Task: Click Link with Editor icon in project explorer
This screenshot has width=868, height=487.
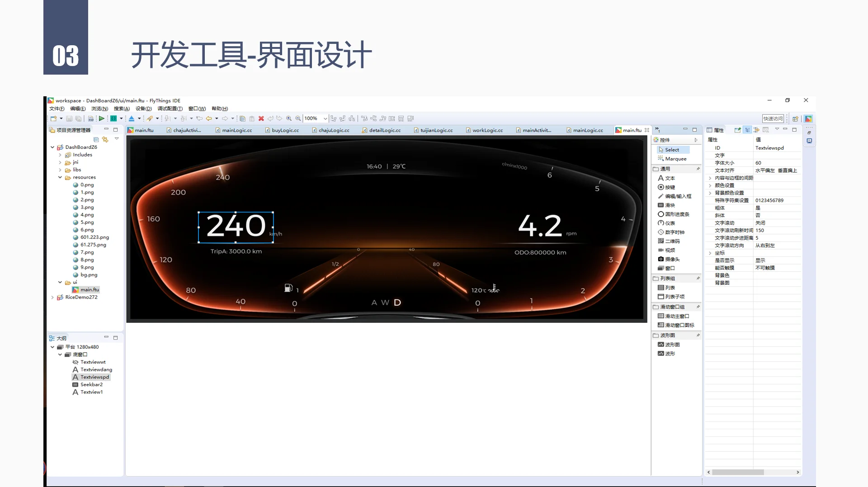Action: click(x=105, y=139)
